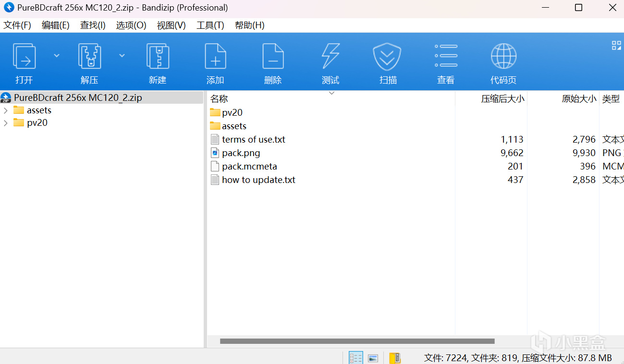Click the horizontal scrollbar of file list
This screenshot has width=624, height=364.
357,341
